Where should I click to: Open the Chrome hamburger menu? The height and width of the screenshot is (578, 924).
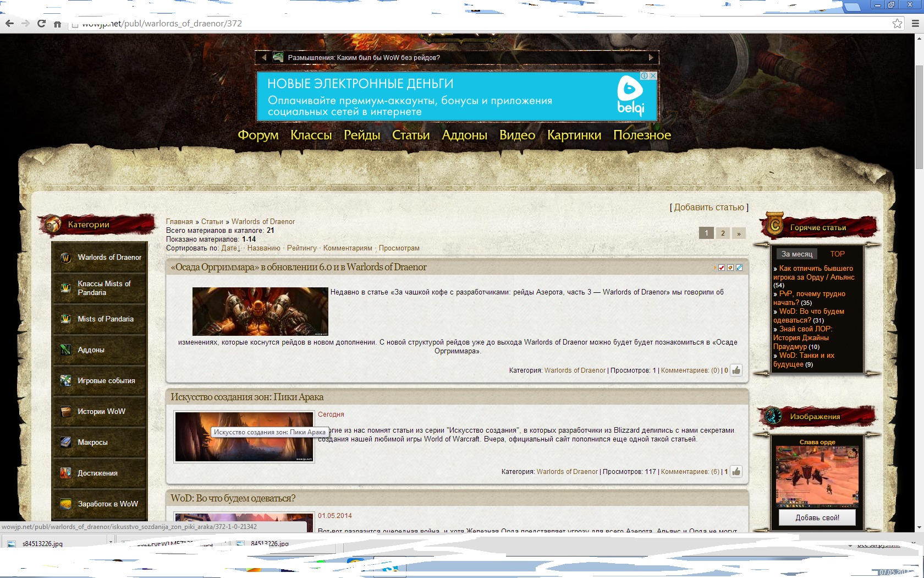tap(915, 24)
